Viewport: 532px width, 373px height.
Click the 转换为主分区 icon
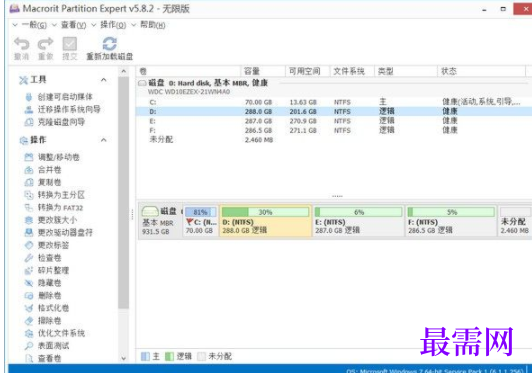[x=29, y=195]
